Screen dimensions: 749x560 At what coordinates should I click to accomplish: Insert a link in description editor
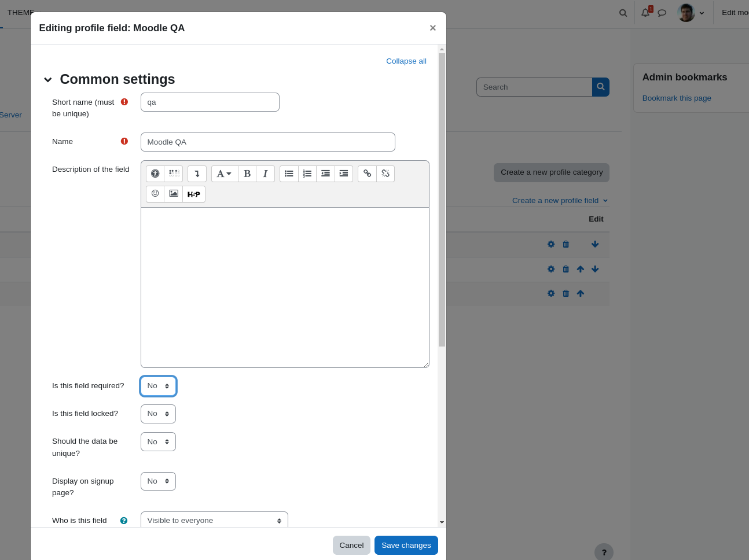click(367, 174)
